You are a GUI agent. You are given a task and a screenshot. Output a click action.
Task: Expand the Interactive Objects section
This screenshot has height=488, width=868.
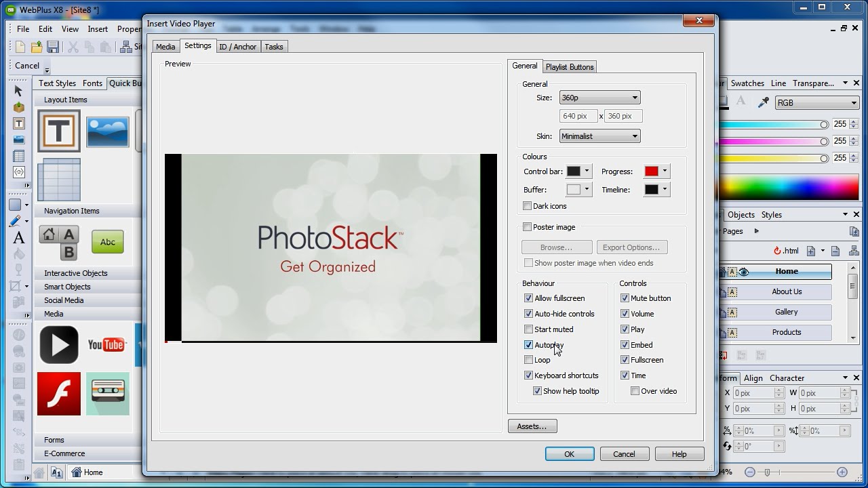coord(75,273)
